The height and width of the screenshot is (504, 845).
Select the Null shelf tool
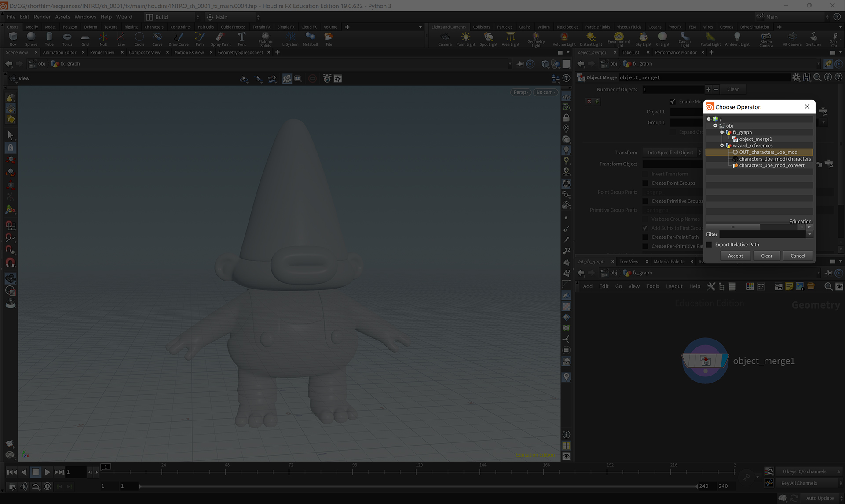103,39
